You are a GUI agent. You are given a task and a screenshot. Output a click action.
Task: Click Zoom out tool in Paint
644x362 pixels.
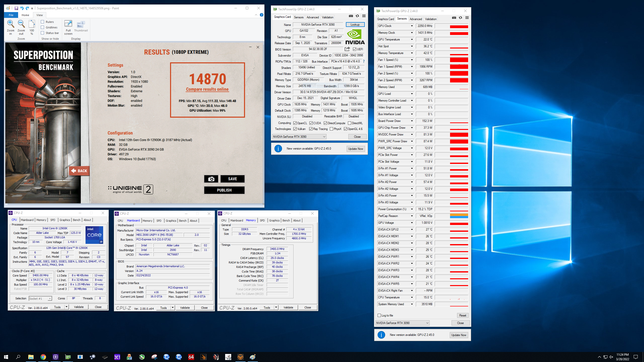tap(21, 27)
